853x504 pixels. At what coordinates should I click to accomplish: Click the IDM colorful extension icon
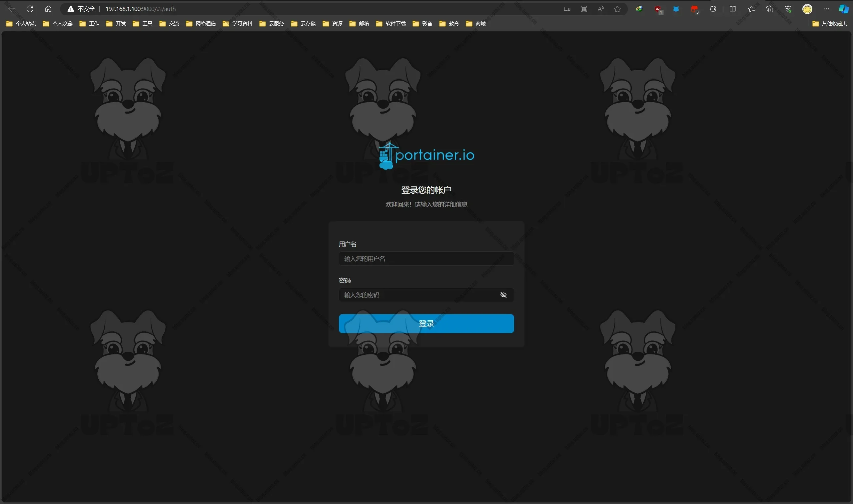639,9
